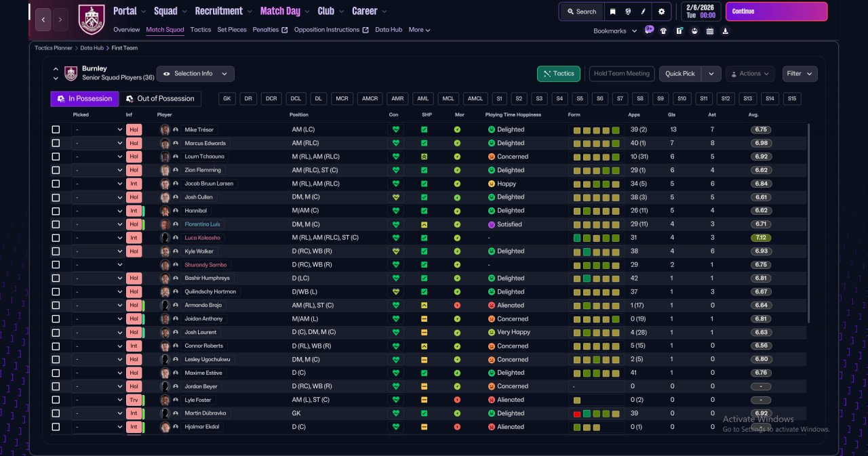Go back with the left arrow navigation button
This screenshot has height=456, width=868.
point(43,20)
